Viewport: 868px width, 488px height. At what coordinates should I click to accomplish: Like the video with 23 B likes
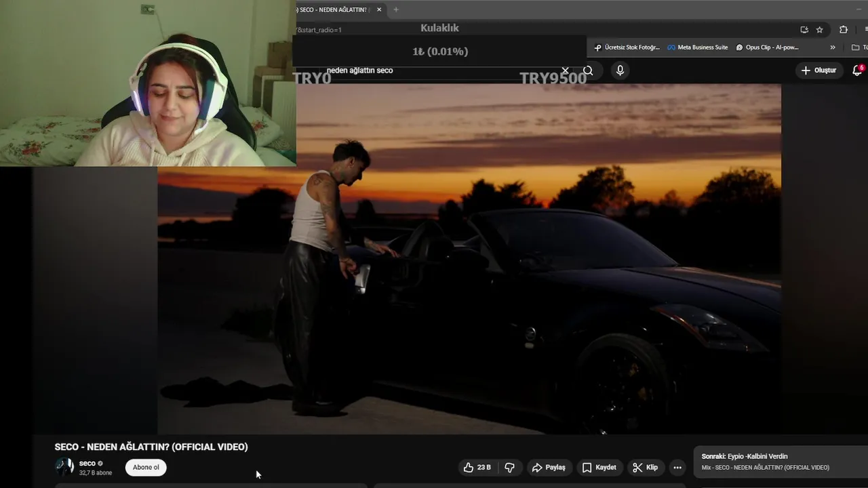pos(477,468)
